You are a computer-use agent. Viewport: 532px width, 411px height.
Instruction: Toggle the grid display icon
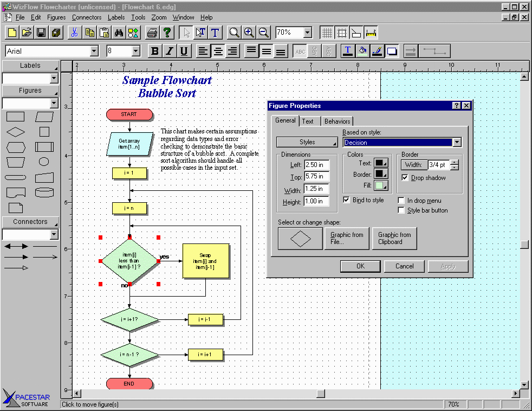click(327, 33)
